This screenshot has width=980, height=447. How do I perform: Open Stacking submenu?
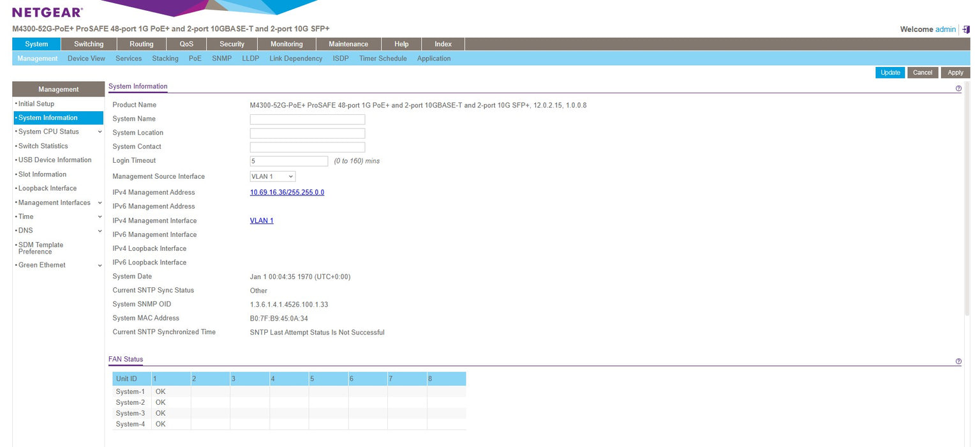coord(165,59)
